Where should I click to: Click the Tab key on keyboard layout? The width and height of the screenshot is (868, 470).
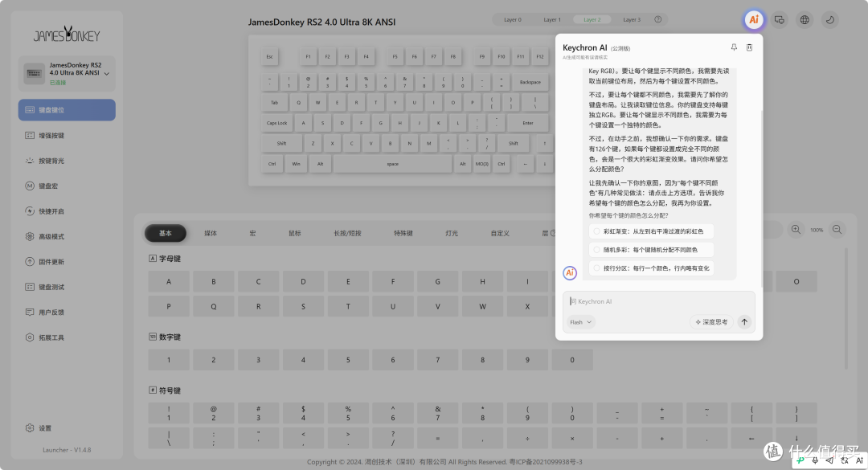[274, 102]
